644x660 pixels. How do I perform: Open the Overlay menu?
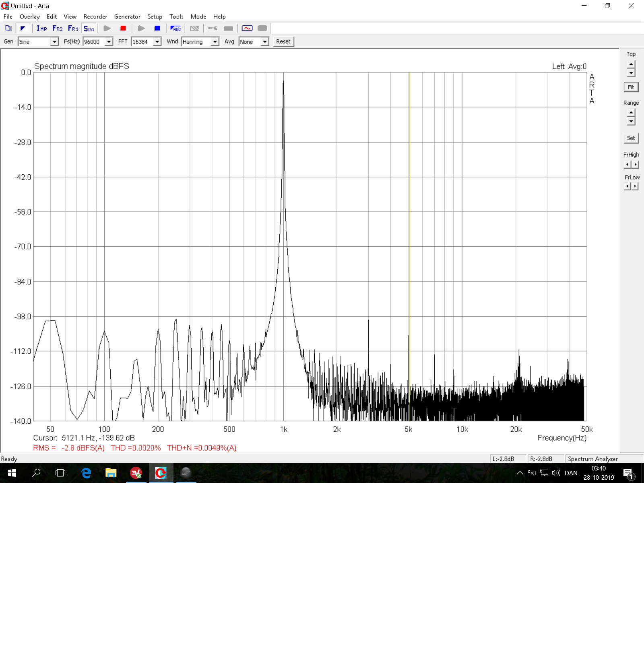[x=30, y=16]
